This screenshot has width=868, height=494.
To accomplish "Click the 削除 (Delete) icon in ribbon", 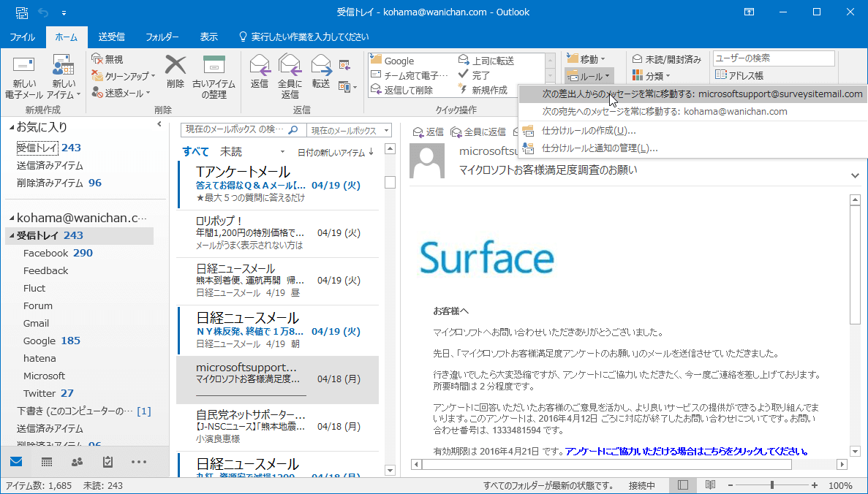I will click(x=176, y=66).
